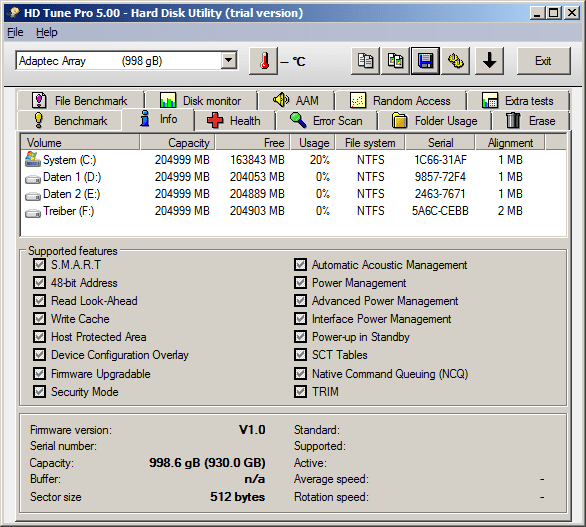This screenshot has height=527, width=586.
Task: Click the Daten 2 (E:) drive icon
Action: [x=33, y=196]
